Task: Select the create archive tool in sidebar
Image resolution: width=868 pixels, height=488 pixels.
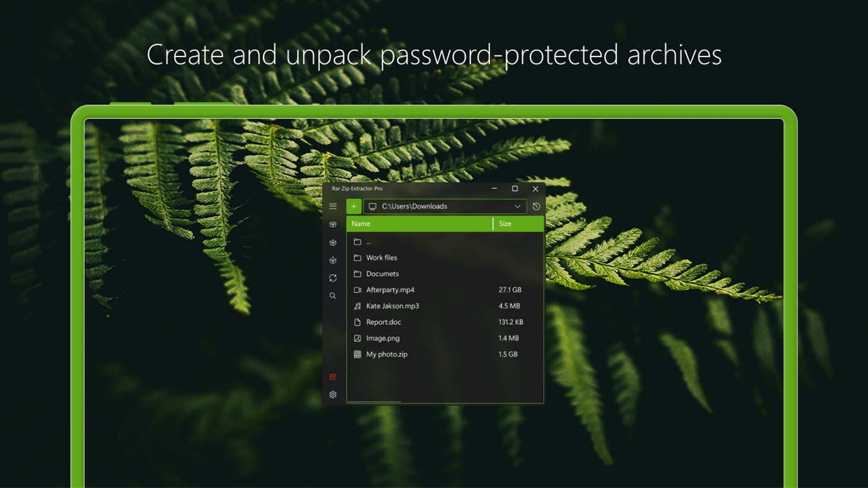Action: click(333, 242)
